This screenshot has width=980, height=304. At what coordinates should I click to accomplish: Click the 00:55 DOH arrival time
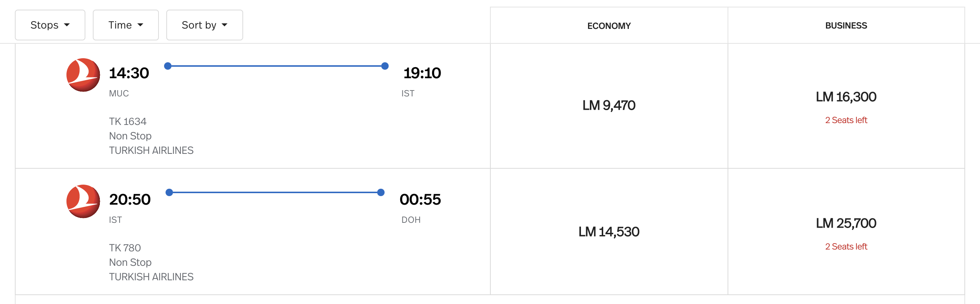(x=420, y=199)
